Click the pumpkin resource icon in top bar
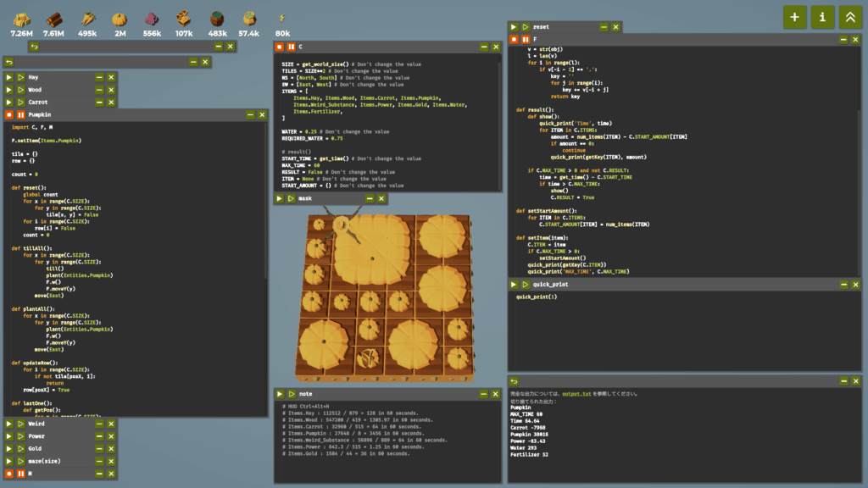This screenshot has width=868, height=488. 120,18
